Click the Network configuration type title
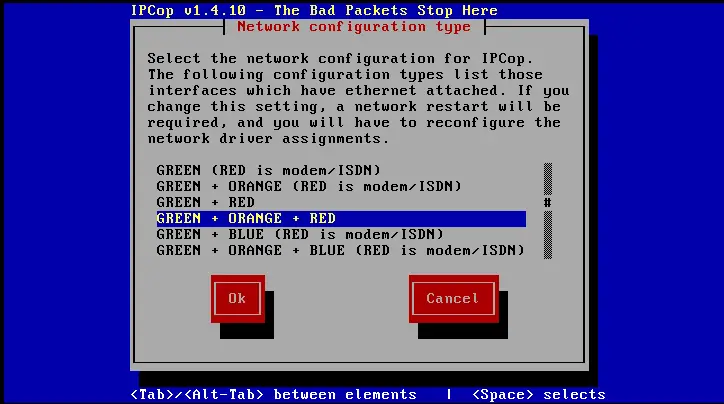This screenshot has width=724, height=404. tap(354, 27)
